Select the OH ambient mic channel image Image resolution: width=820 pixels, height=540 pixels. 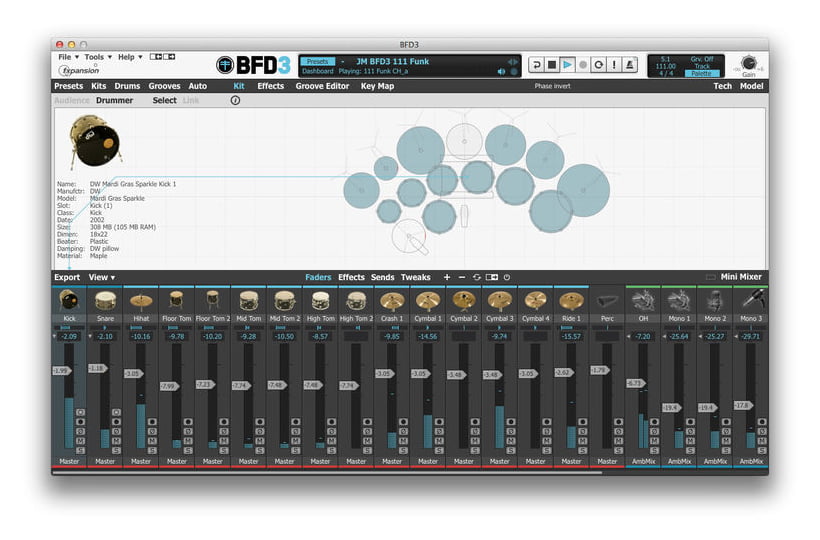[x=643, y=301]
